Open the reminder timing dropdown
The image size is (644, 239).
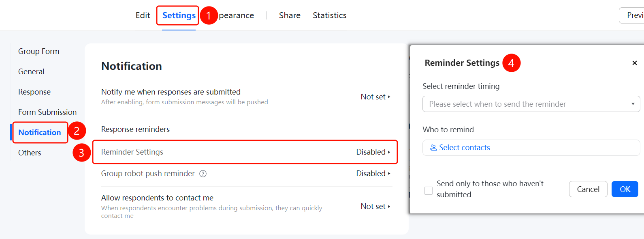pos(531,104)
